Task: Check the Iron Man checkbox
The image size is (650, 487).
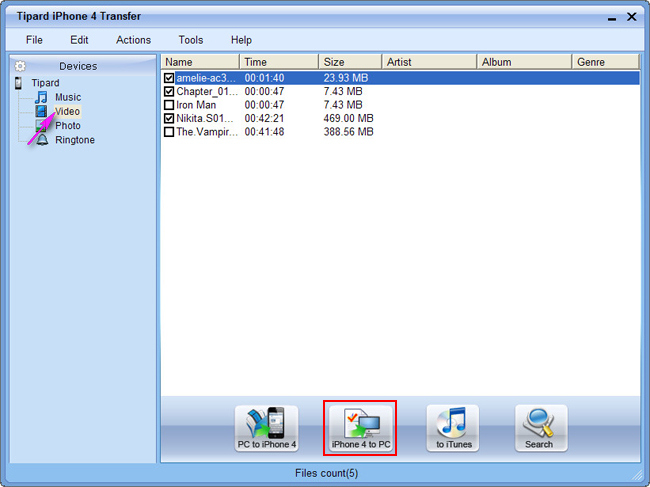Action: pyautogui.click(x=169, y=105)
